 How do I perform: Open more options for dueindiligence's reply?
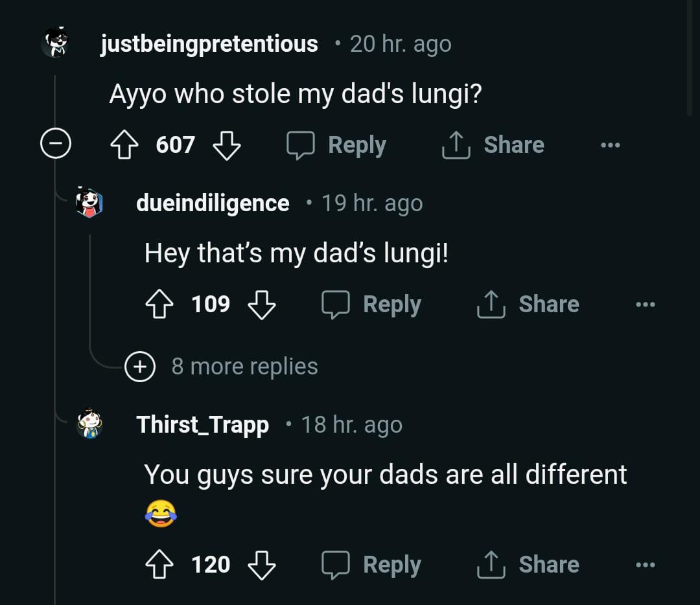point(645,304)
